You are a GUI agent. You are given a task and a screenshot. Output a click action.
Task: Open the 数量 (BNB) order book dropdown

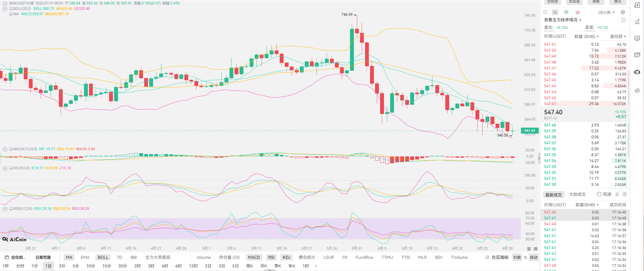(x=586, y=36)
